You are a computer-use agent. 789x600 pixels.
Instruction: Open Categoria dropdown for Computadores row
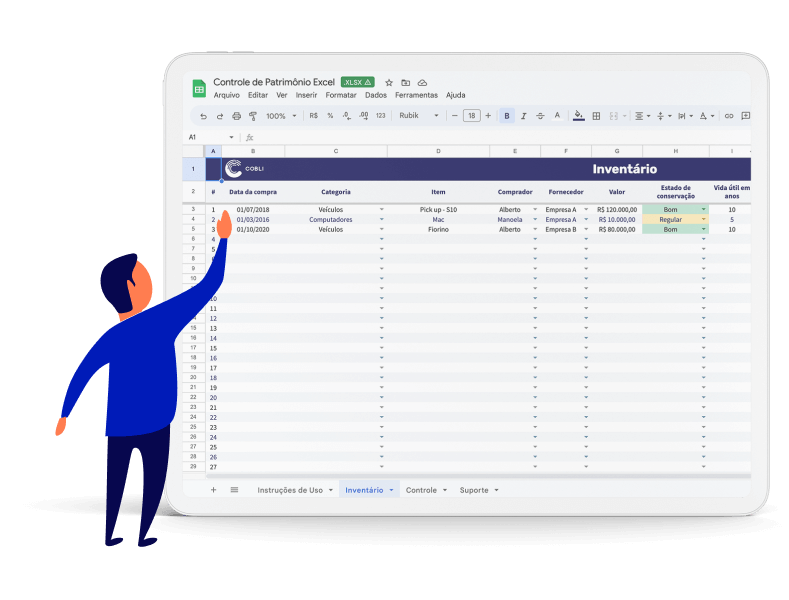(x=381, y=219)
